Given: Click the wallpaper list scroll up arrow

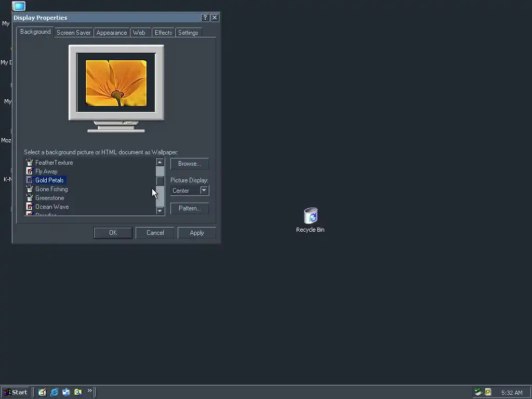Looking at the screenshot, I should click(x=160, y=162).
